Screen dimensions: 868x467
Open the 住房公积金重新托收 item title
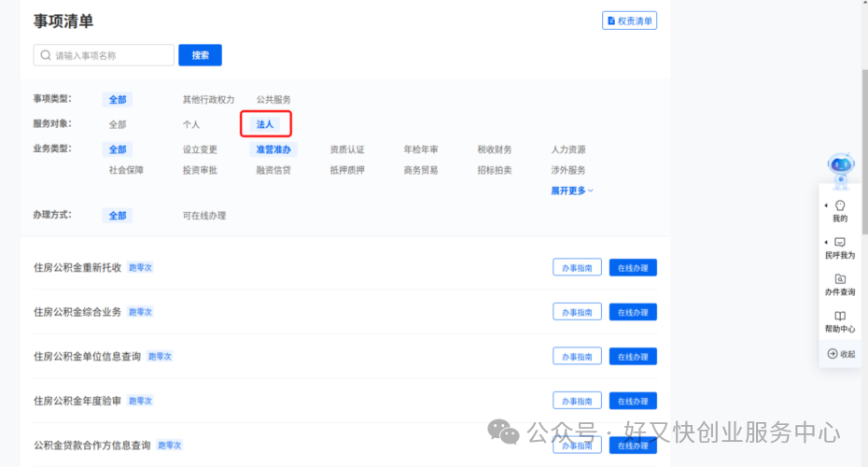tap(77, 267)
